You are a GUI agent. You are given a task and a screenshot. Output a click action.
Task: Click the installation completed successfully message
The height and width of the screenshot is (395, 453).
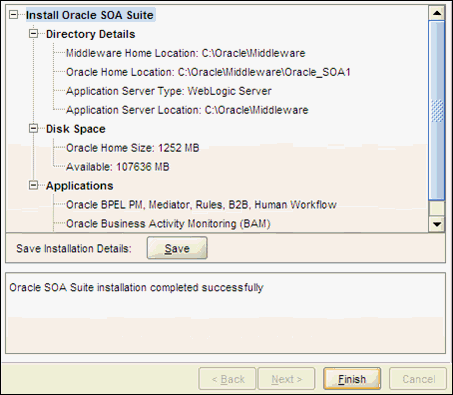(136, 288)
